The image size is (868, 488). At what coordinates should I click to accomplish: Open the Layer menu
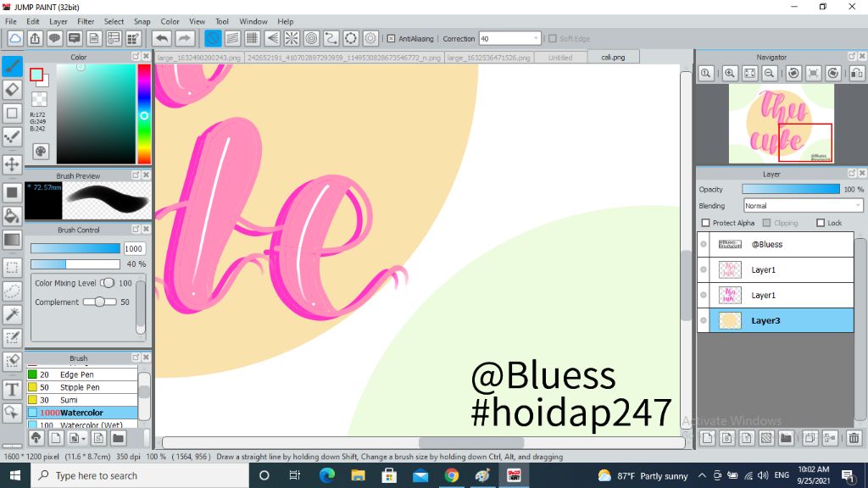click(x=58, y=21)
